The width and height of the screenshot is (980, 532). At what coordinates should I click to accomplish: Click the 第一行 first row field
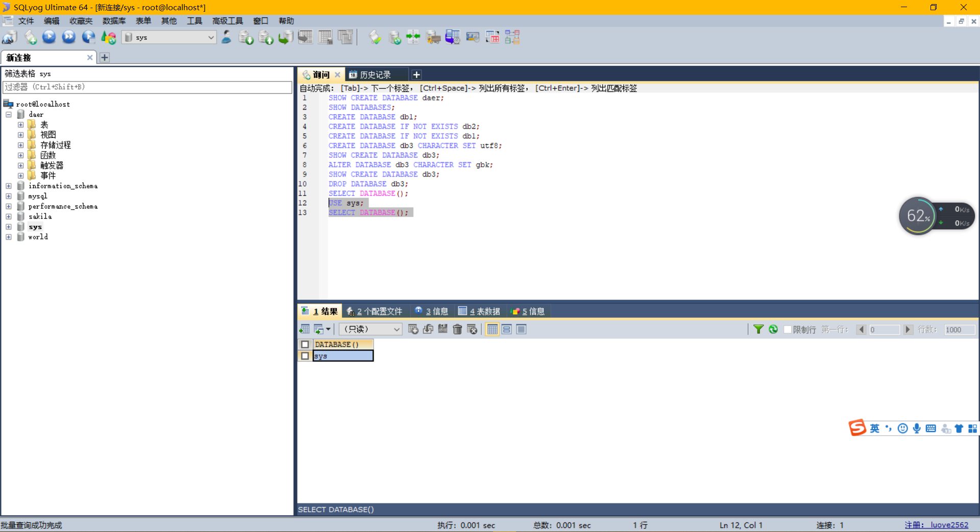click(884, 330)
